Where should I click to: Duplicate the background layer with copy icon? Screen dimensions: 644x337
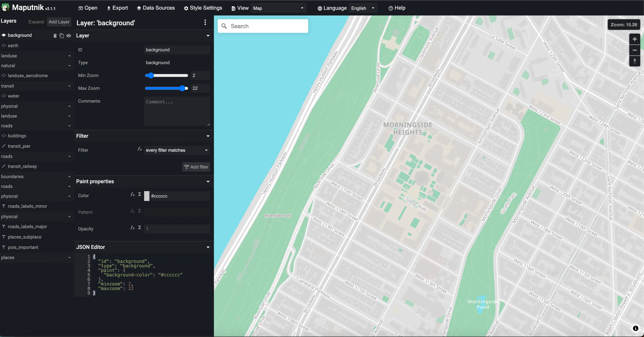(62, 36)
